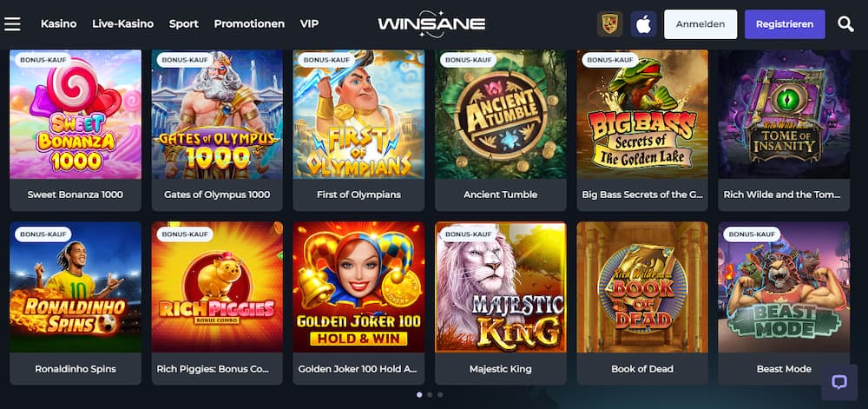Go to the Live-Kasino section
Screen dimensions: 868x409
coord(123,23)
